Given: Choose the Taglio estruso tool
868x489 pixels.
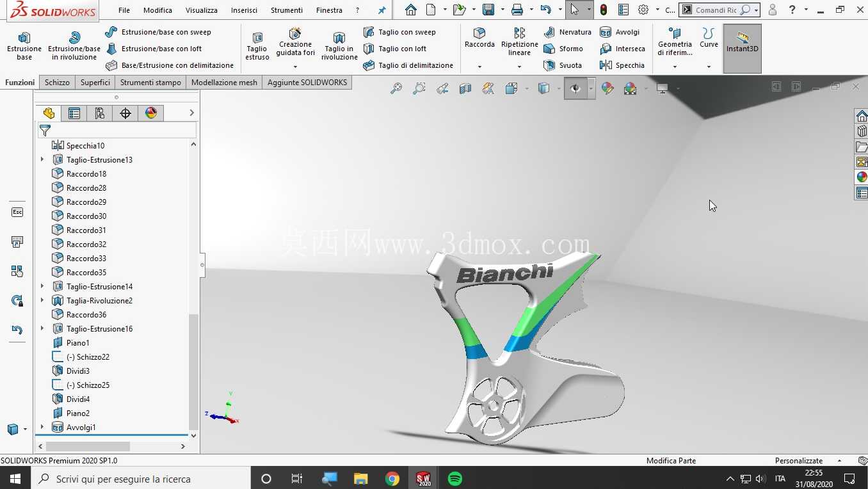Looking at the screenshot, I should pyautogui.click(x=257, y=46).
